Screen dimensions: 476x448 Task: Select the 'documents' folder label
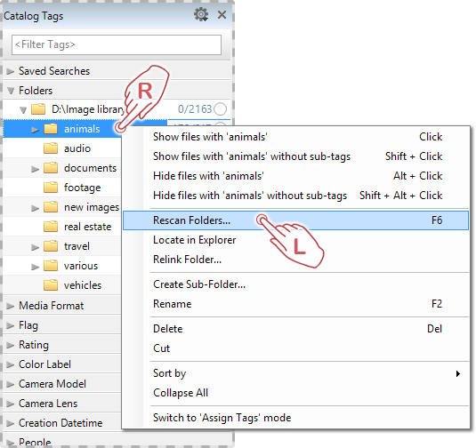pos(90,168)
